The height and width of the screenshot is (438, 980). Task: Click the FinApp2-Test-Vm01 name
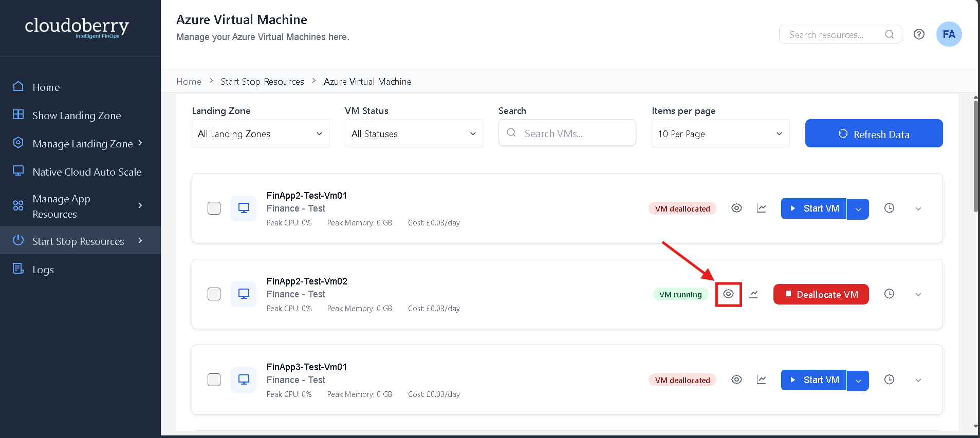point(307,195)
